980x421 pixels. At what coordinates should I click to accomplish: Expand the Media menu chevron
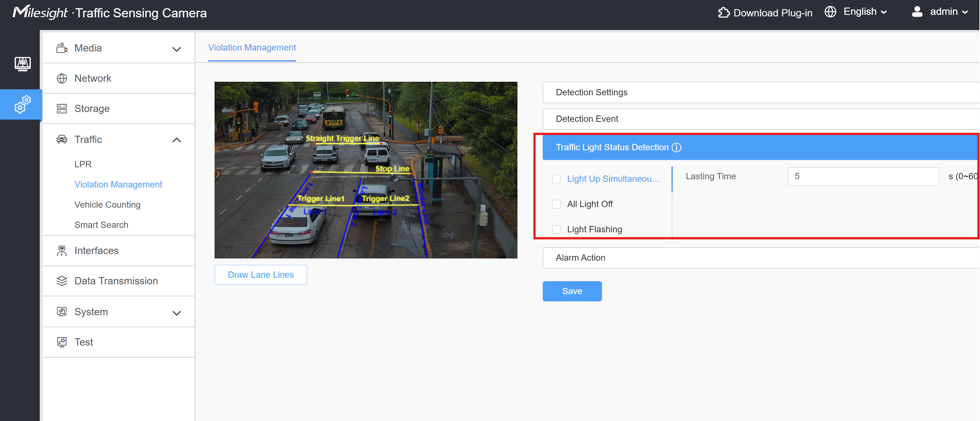click(176, 49)
